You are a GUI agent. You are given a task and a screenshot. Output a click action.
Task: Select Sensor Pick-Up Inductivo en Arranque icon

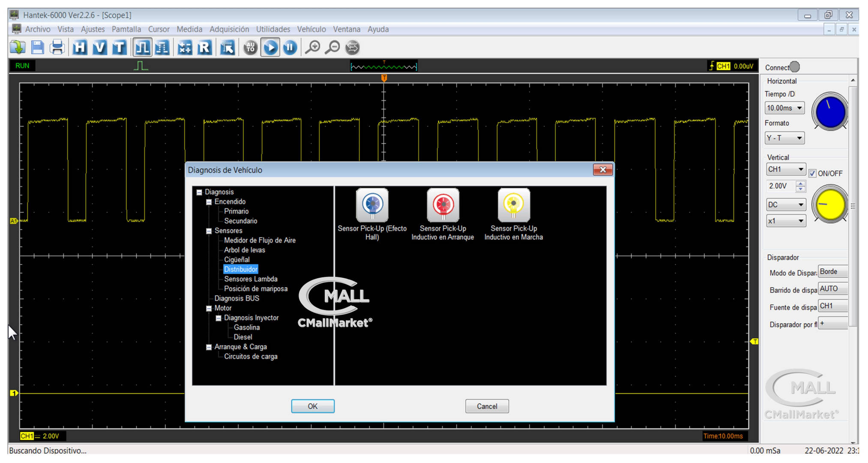(x=443, y=205)
